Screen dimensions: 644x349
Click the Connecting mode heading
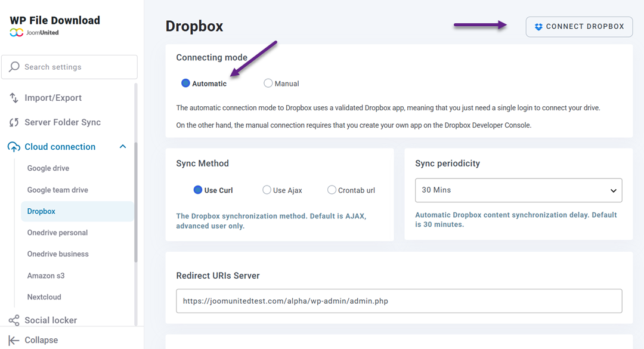(212, 57)
